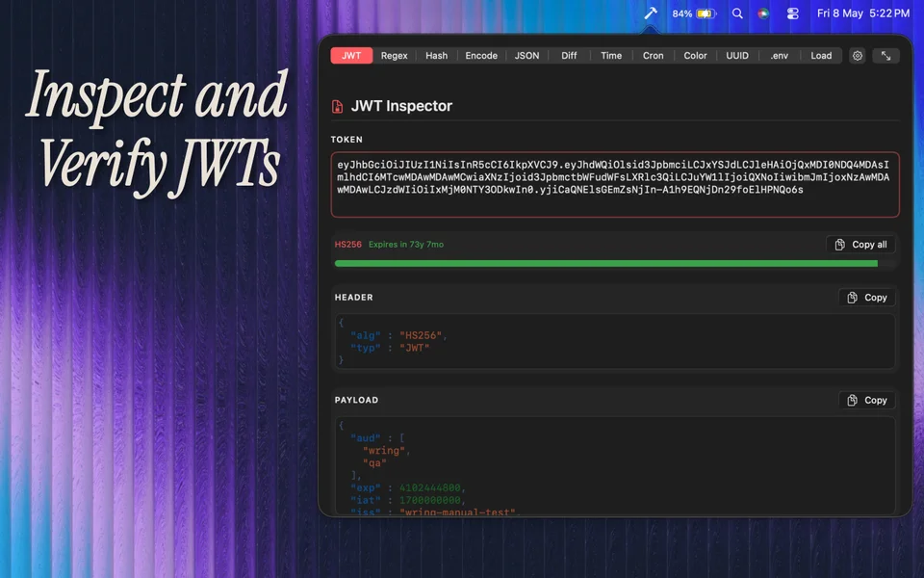
Task: Click the date and time in menu bar
Action: (863, 13)
